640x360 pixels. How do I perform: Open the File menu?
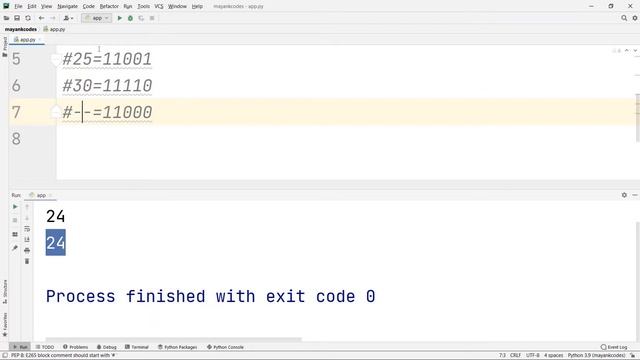pos(18,6)
